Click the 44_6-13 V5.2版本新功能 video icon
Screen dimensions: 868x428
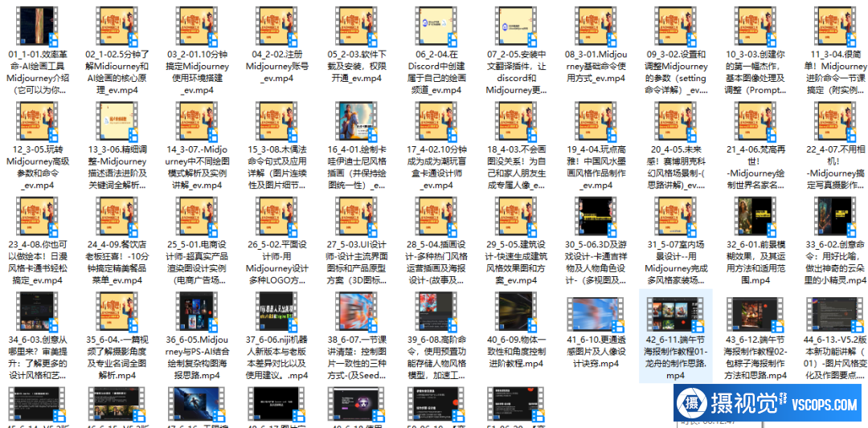[x=837, y=316]
